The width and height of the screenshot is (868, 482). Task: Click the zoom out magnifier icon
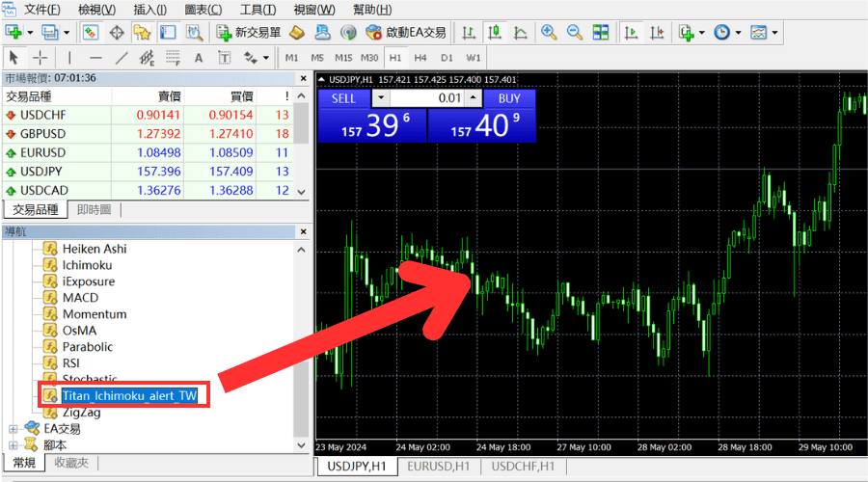tap(575, 32)
